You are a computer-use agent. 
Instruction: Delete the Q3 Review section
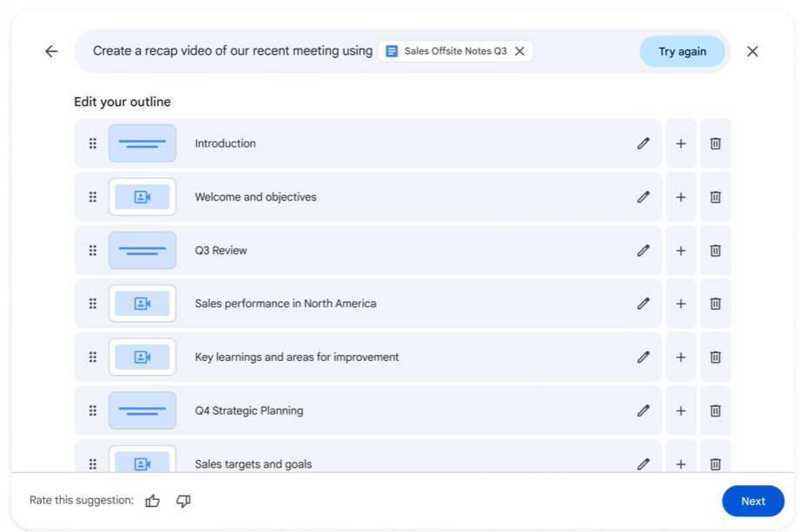pos(715,250)
